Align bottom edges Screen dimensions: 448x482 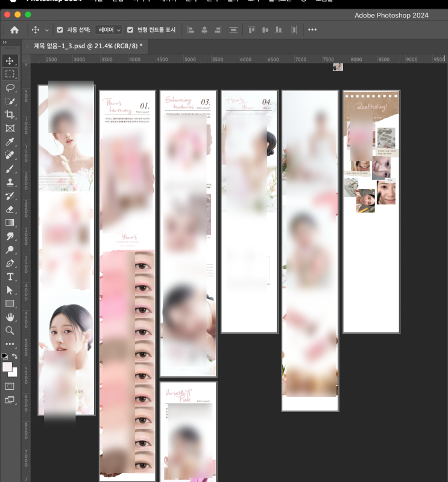pos(279,30)
